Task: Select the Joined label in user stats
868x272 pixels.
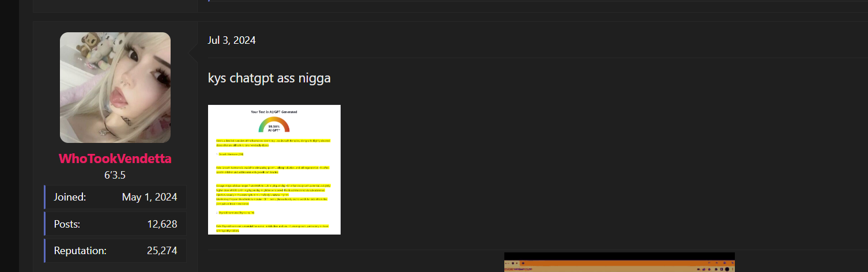Action: (70, 197)
